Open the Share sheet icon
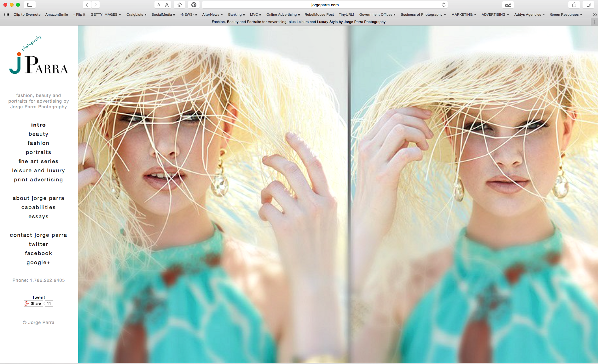The width and height of the screenshot is (598, 364). click(574, 5)
